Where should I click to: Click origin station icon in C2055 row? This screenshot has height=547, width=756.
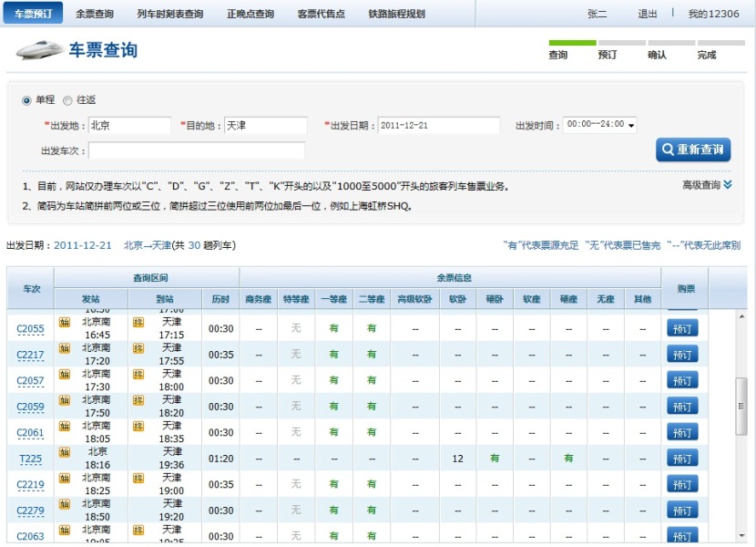[x=64, y=322]
